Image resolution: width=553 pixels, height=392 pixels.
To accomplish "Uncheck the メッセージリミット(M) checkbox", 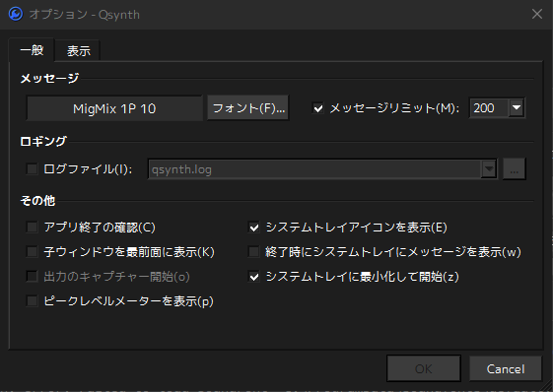I will coord(317,108).
